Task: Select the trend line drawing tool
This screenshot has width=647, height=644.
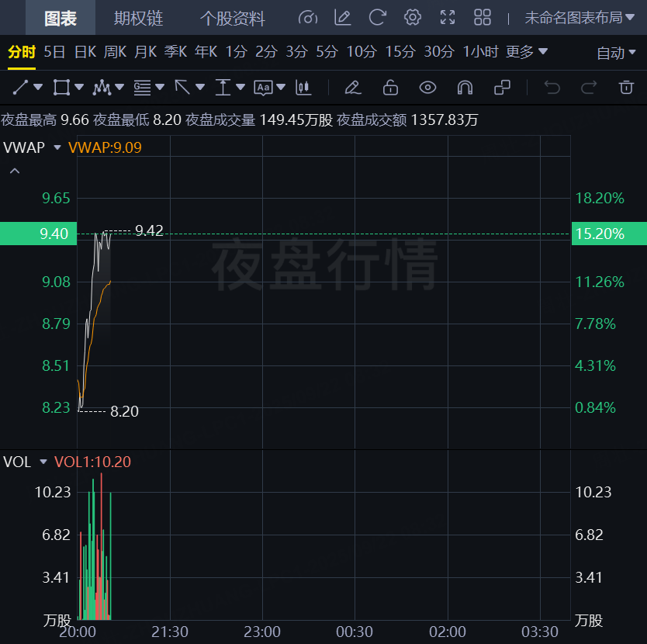Action: click(20, 87)
